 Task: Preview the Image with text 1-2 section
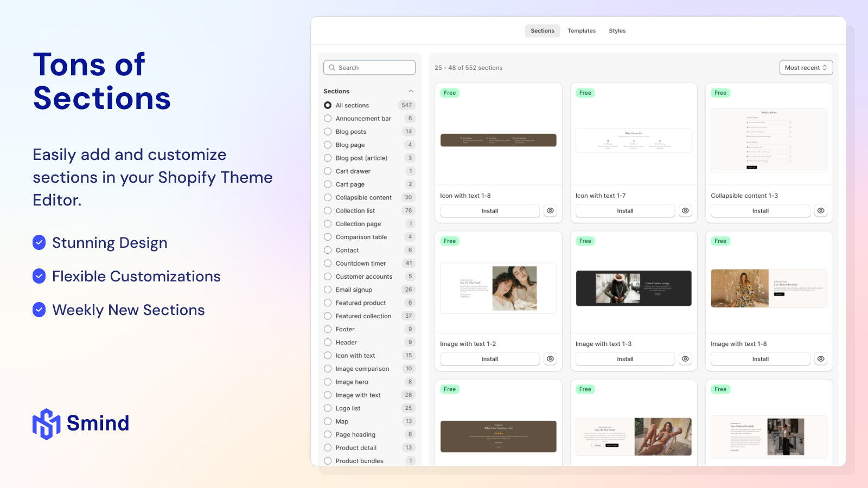point(550,359)
